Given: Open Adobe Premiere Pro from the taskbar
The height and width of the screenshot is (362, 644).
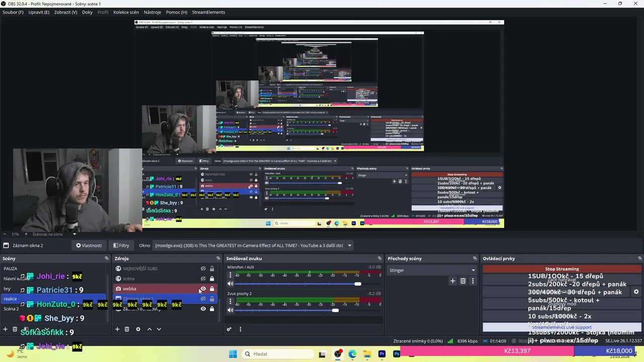Looking at the screenshot, I should [382, 354].
